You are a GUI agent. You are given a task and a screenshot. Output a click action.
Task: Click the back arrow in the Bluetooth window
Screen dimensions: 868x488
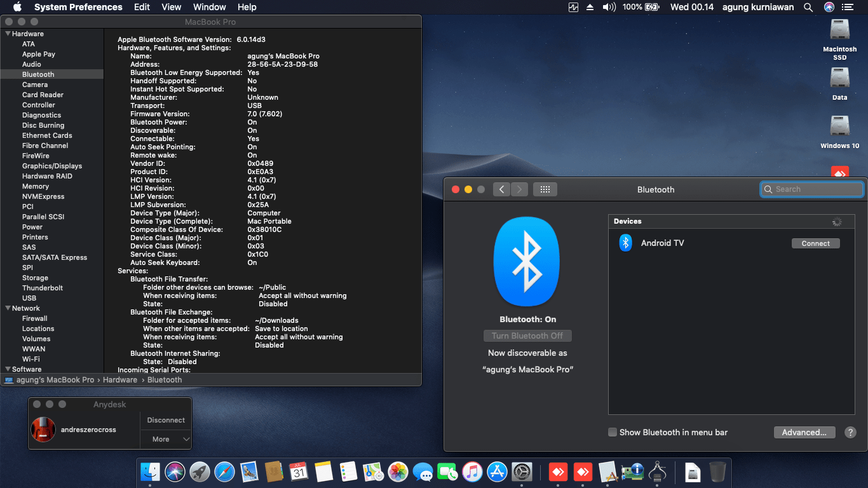coord(501,189)
